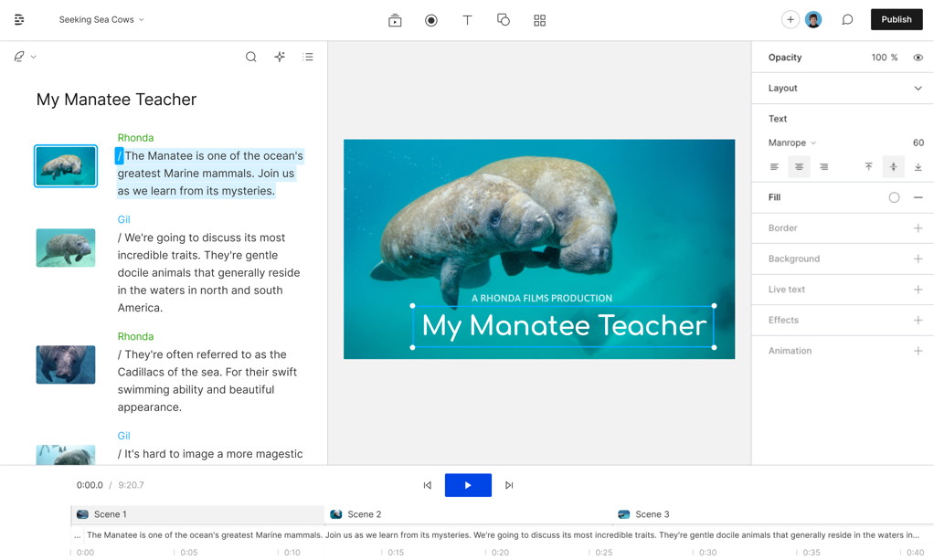Click the Publish button

pos(896,18)
